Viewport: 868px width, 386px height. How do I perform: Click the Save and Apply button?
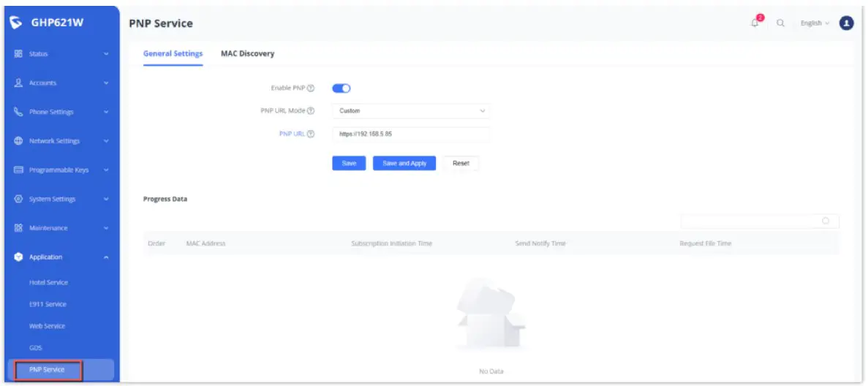[x=404, y=163]
